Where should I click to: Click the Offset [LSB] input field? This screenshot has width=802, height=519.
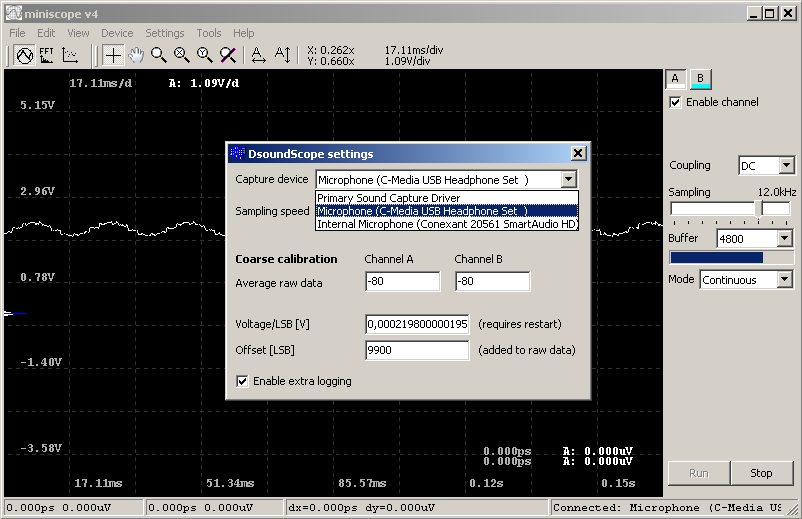pos(417,350)
